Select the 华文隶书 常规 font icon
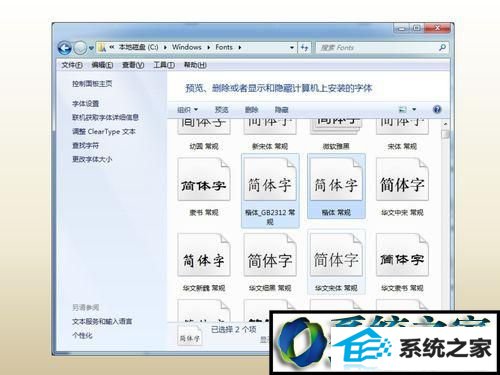500x375 pixels. click(x=402, y=255)
